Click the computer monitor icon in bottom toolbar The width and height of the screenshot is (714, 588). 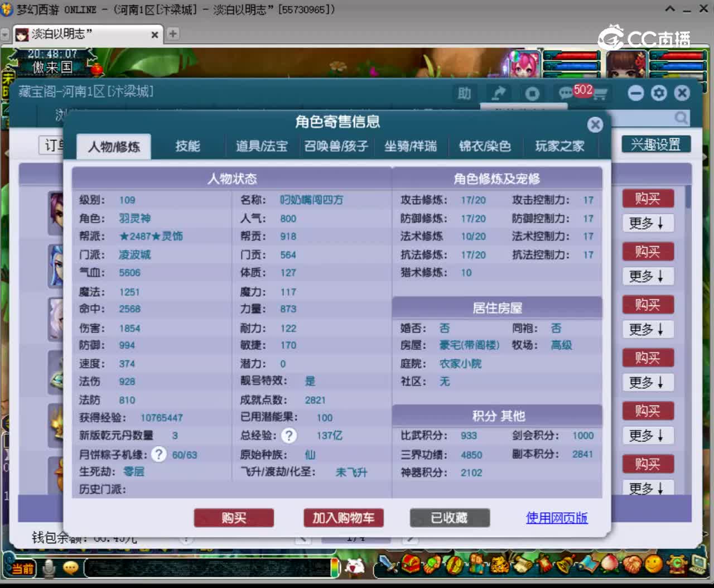coord(698,565)
